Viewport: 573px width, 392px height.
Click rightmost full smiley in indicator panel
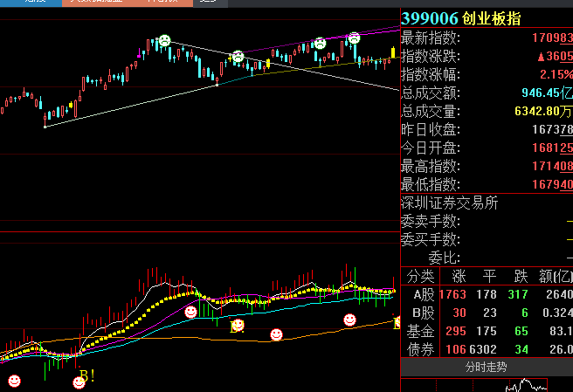(349, 320)
